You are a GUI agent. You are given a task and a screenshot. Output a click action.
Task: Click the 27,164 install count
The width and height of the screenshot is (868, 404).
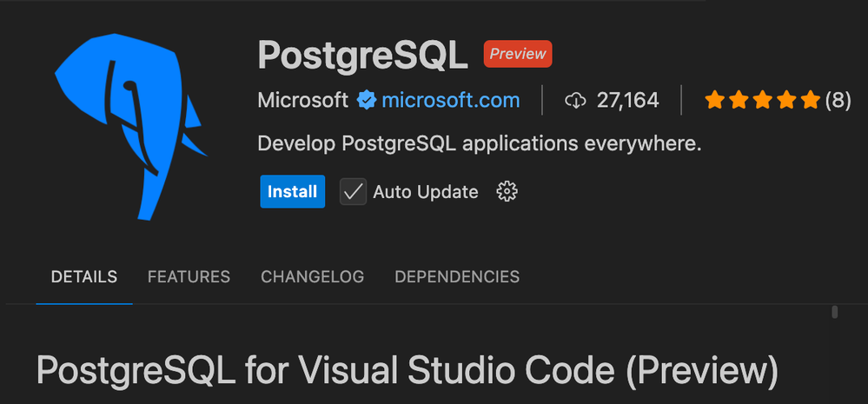[627, 101]
